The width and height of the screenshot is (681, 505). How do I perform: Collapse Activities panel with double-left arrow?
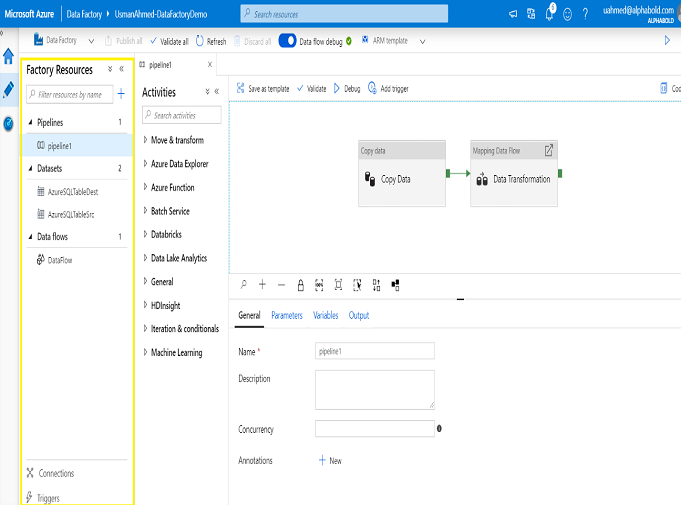pyautogui.click(x=217, y=91)
